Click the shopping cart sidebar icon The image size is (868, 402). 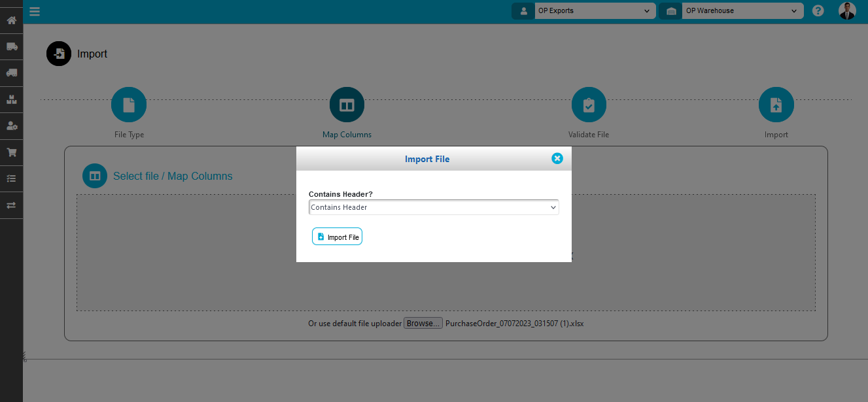[x=11, y=152]
